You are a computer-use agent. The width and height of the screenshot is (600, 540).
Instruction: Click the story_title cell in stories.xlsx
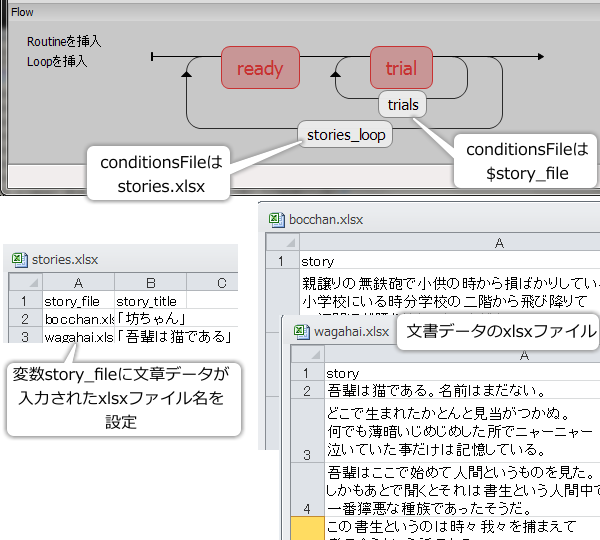[x=150, y=301]
